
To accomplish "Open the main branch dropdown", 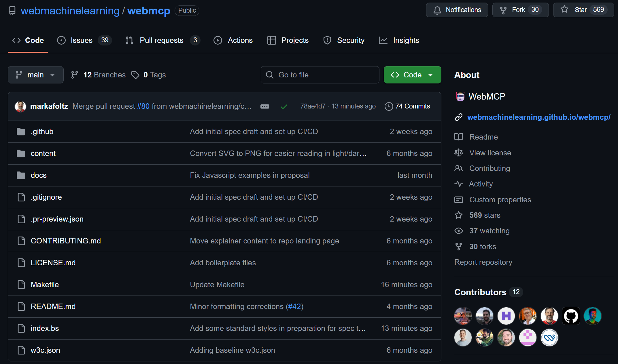I will 35,75.
